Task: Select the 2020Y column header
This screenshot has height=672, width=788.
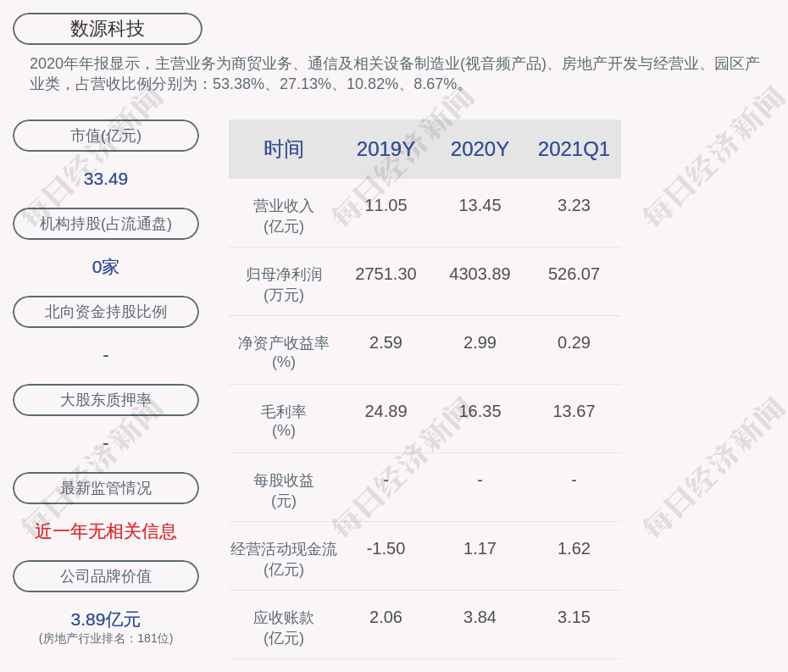Action: coord(480,149)
